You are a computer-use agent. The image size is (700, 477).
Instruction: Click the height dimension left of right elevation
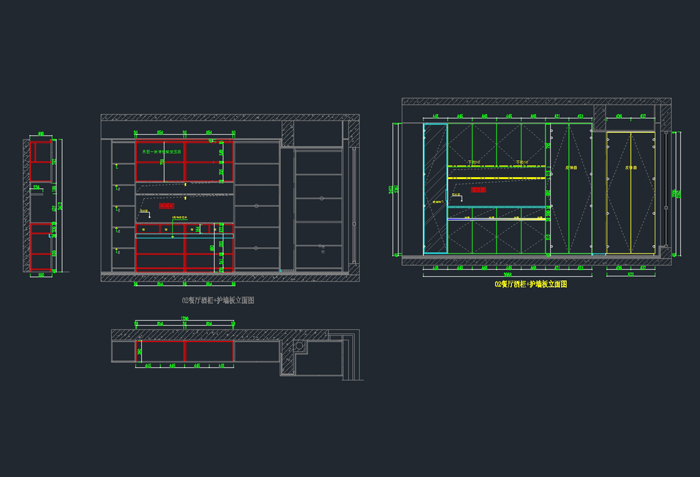(x=393, y=188)
